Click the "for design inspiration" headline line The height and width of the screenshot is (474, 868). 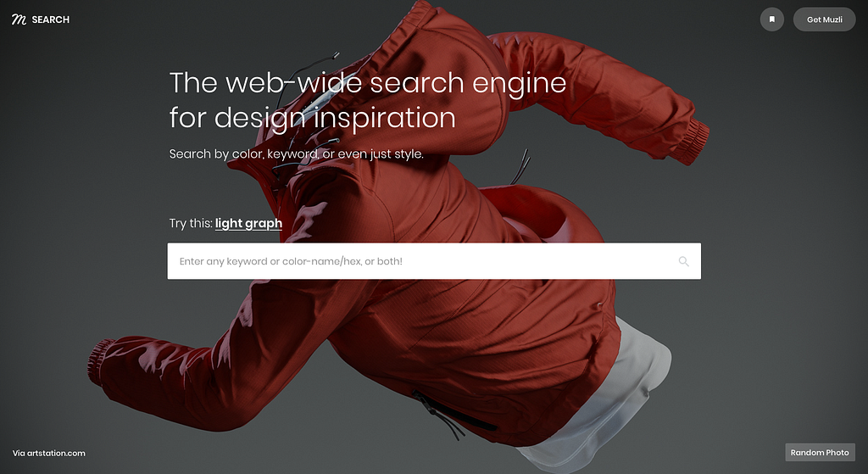[x=312, y=117]
